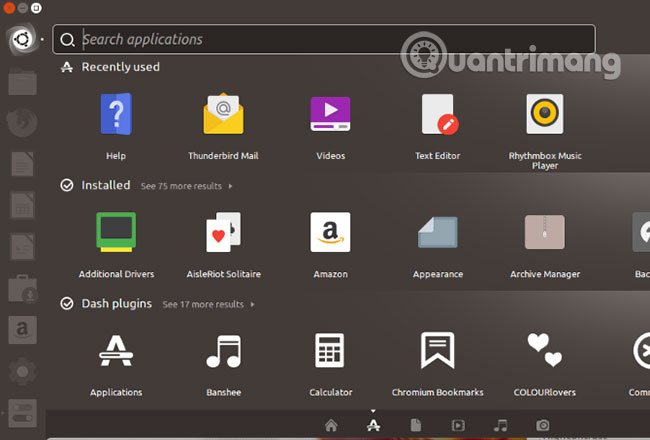The width and height of the screenshot is (650, 440).
Task: Click the Recently used header
Action: click(120, 67)
